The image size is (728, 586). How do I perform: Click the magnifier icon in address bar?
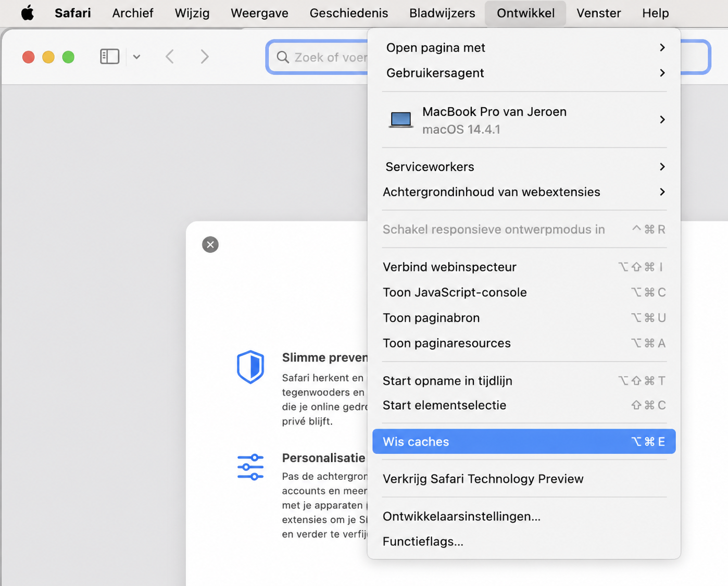(283, 57)
